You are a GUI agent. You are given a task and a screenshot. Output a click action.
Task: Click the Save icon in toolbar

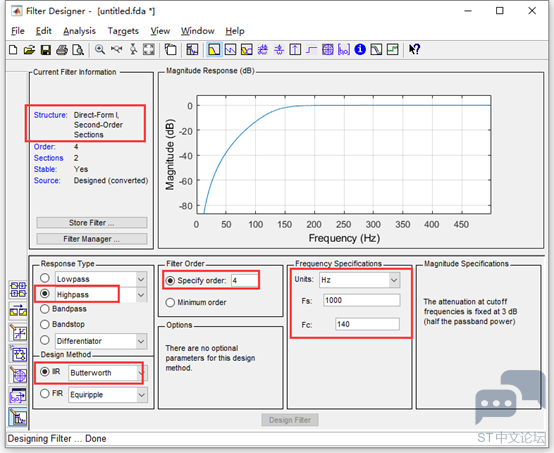[x=46, y=50]
